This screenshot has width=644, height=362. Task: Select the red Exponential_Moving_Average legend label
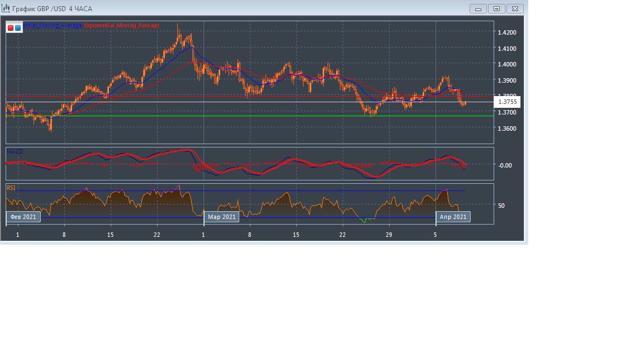point(121,26)
